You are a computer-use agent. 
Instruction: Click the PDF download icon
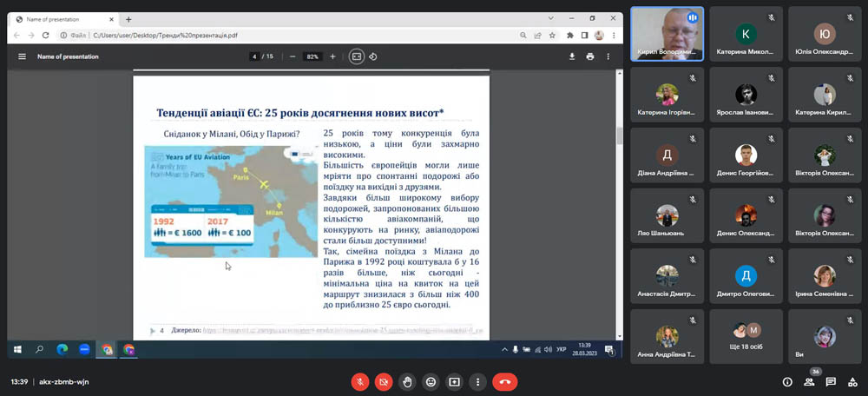click(x=572, y=56)
